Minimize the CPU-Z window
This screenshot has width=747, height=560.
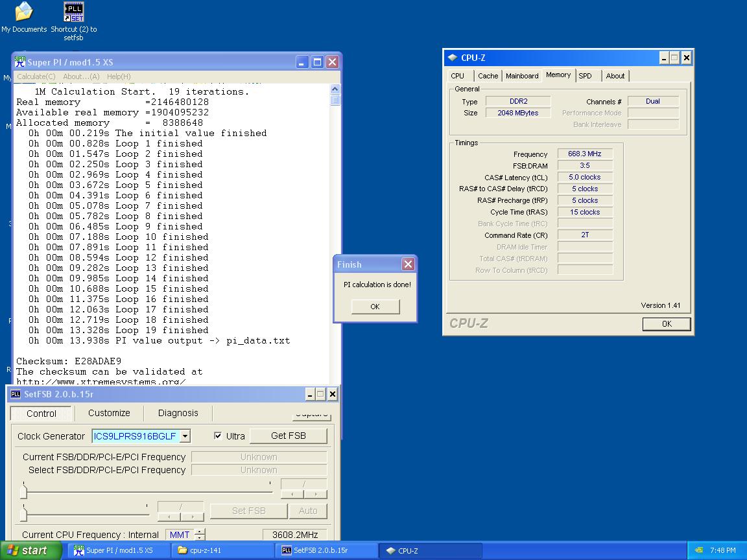coord(664,58)
